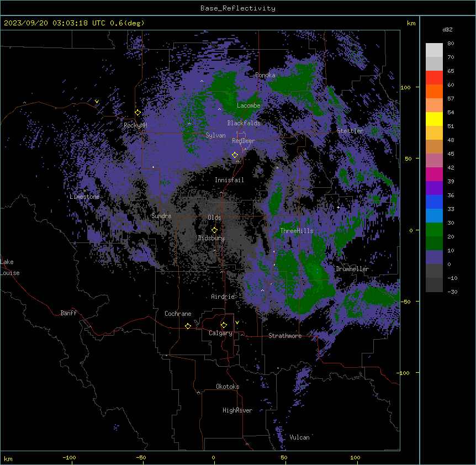476x465 pixels.
Task: Click the HighRiver town label
Action: point(237,410)
